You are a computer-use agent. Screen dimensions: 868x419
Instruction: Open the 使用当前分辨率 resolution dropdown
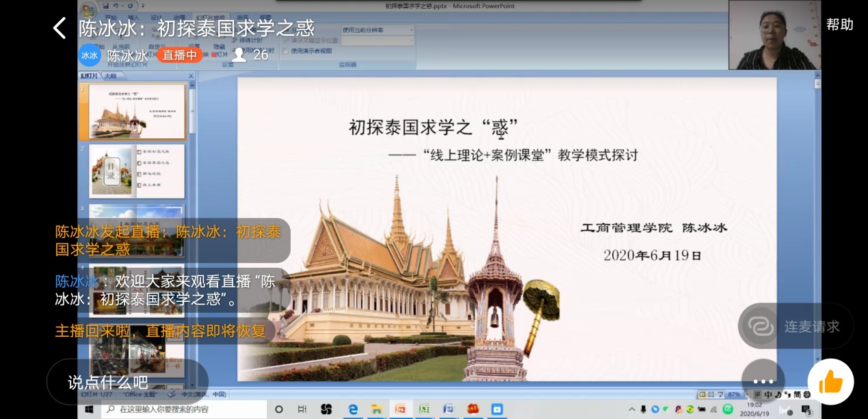378,30
